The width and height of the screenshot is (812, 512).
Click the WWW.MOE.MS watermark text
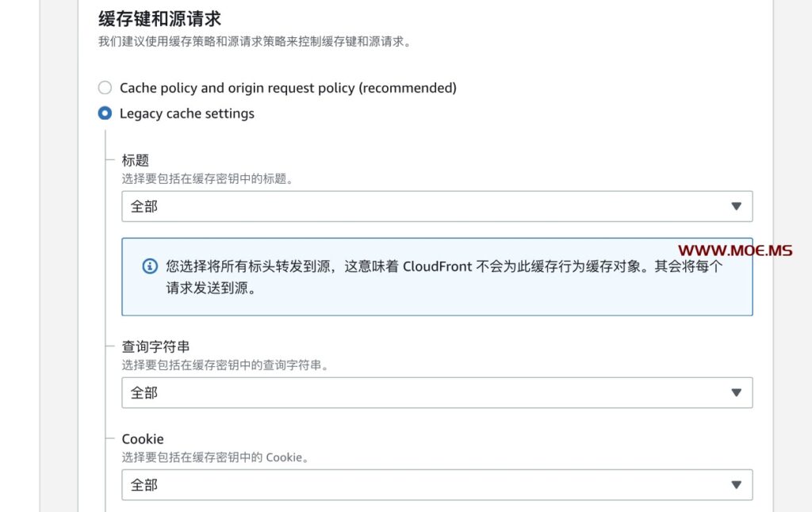(x=734, y=251)
